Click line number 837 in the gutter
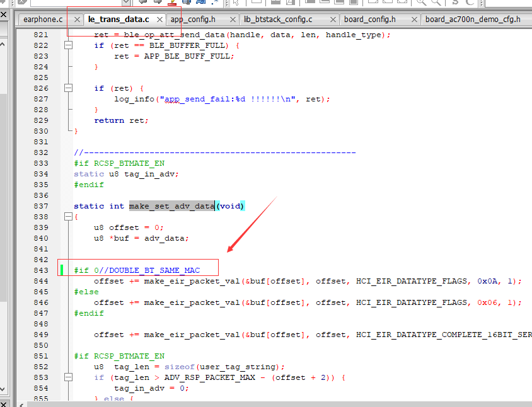The width and height of the screenshot is (532, 407). [41, 206]
